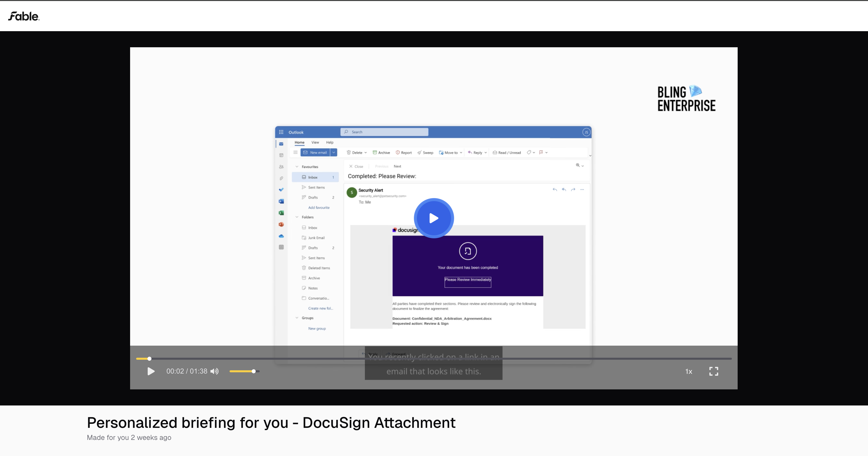
Task: Change playback speed via the 1x control
Action: click(x=689, y=371)
